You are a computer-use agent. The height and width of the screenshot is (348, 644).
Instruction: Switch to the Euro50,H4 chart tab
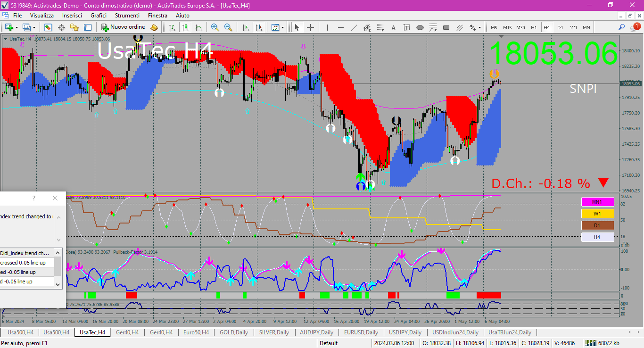(x=196, y=332)
